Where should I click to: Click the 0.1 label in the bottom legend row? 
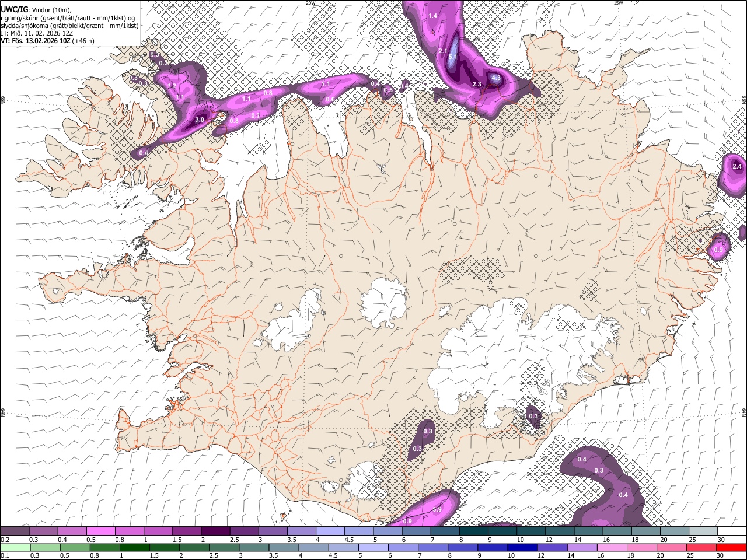[x=5, y=556]
